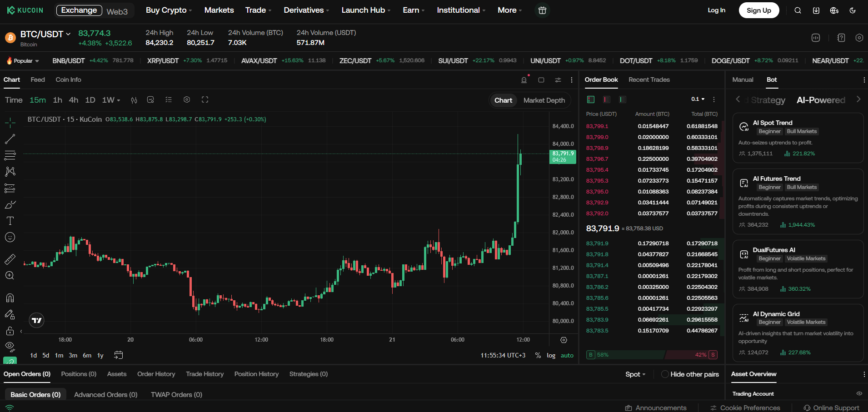Viewport: 868px width, 412px height.
Task: Open the go-to-date calendar icon
Action: pos(119,355)
